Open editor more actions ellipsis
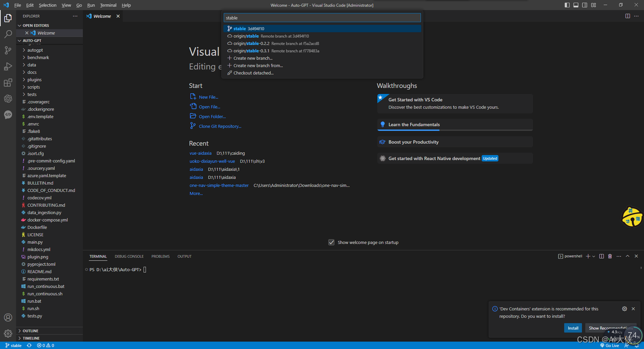The image size is (644, 349). (x=637, y=16)
